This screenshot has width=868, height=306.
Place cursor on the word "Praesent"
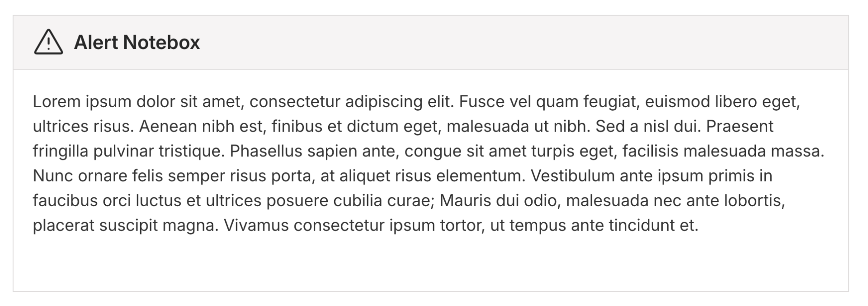click(740, 127)
